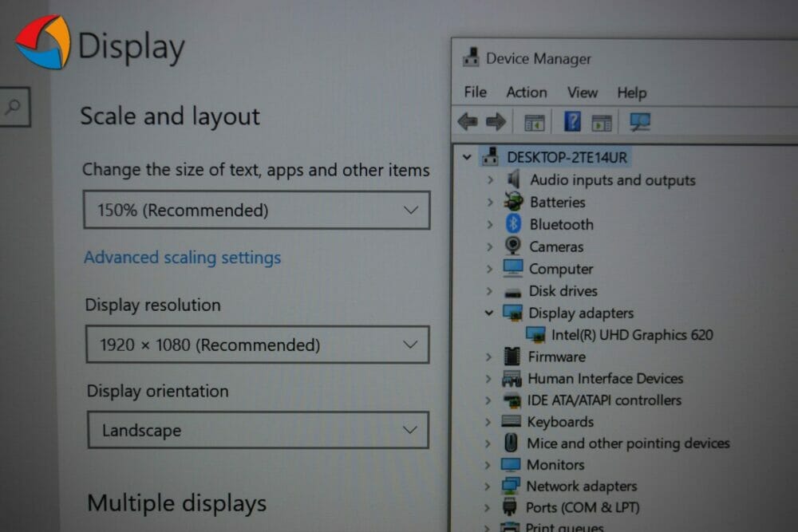Expand the Computer node chevron

tap(489, 269)
